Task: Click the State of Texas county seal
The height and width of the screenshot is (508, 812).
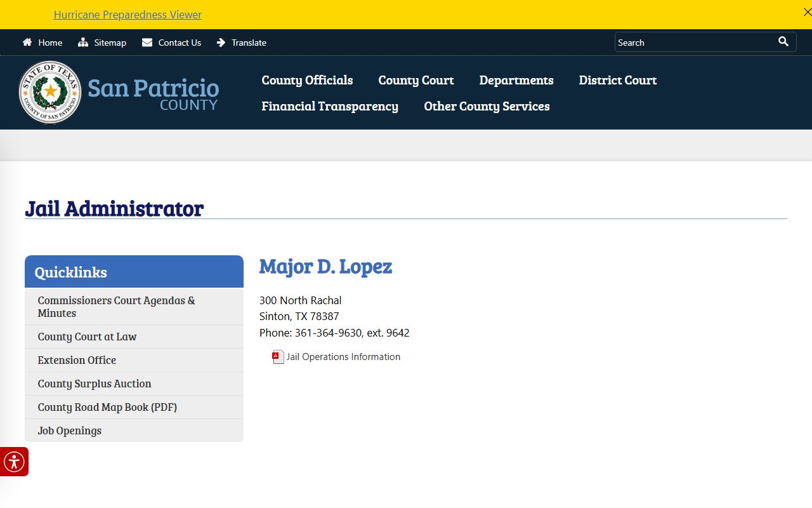Action: click(x=50, y=92)
